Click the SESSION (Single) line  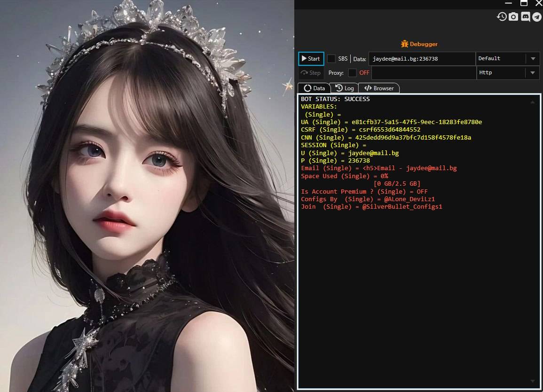click(x=333, y=145)
